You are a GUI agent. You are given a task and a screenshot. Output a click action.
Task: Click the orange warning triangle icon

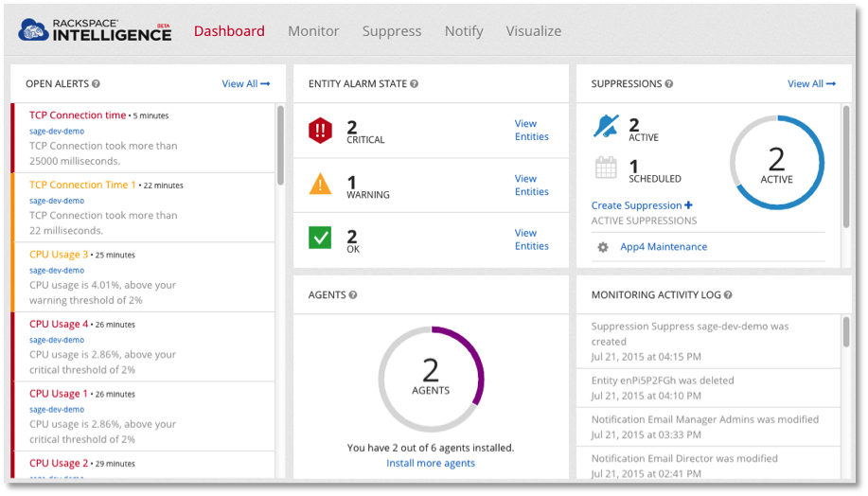321,184
